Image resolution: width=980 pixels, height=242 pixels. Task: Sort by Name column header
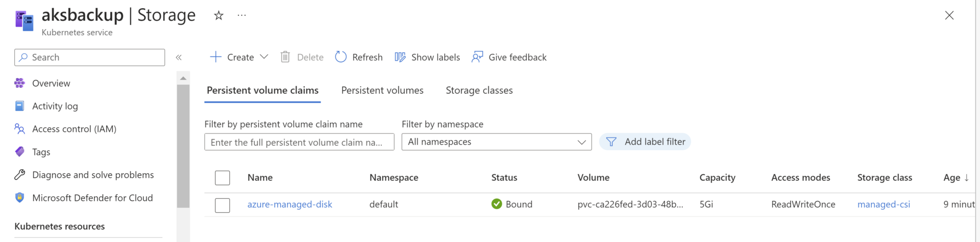pos(260,177)
